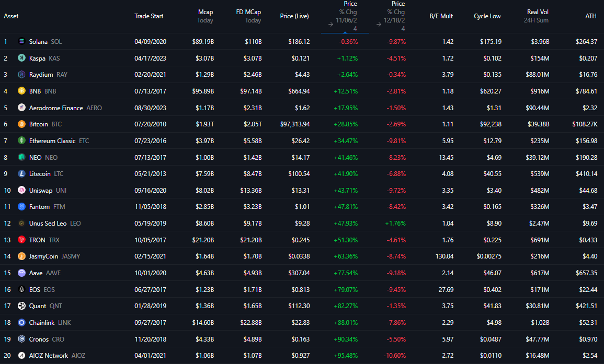This screenshot has height=364, width=604.
Task: Select Chainlink real volume $1.02B
Action: point(540,322)
